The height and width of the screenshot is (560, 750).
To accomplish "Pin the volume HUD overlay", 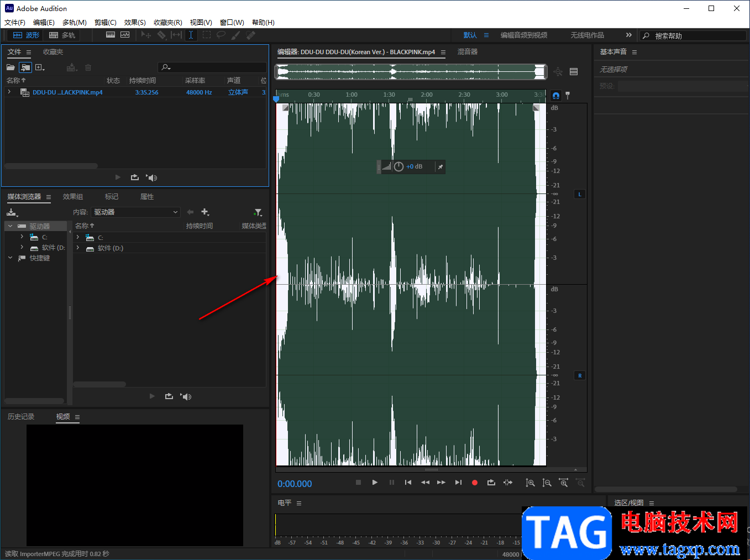I will (440, 166).
